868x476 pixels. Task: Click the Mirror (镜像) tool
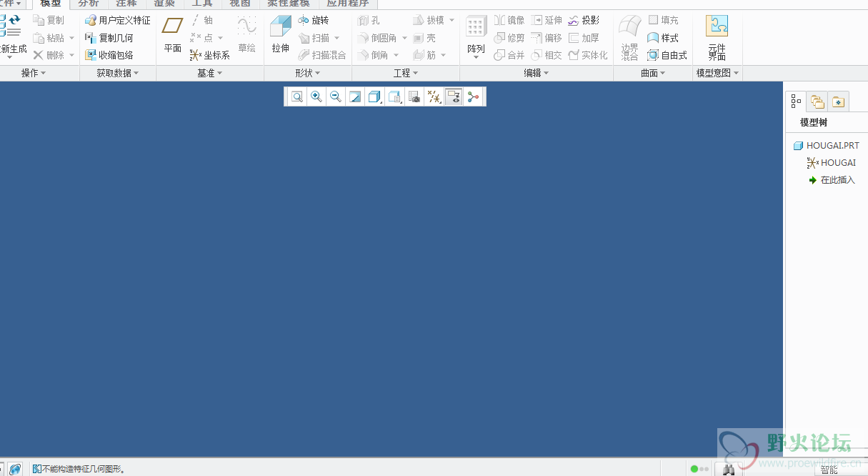(x=510, y=21)
